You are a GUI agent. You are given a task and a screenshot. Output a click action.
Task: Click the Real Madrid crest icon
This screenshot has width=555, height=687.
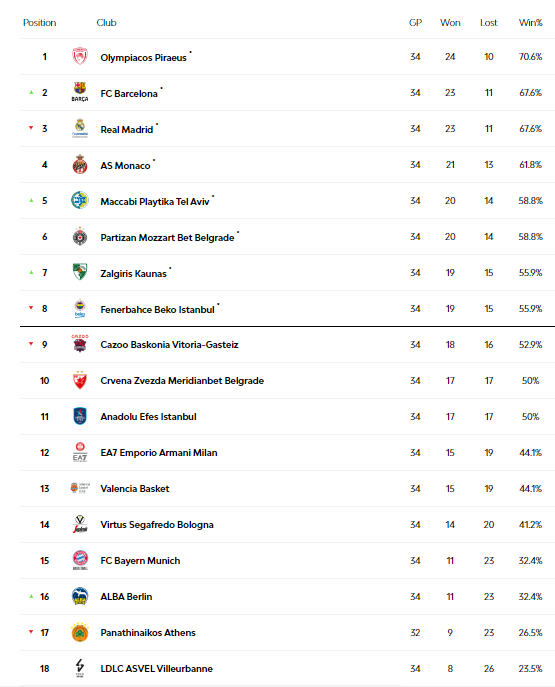(80, 128)
